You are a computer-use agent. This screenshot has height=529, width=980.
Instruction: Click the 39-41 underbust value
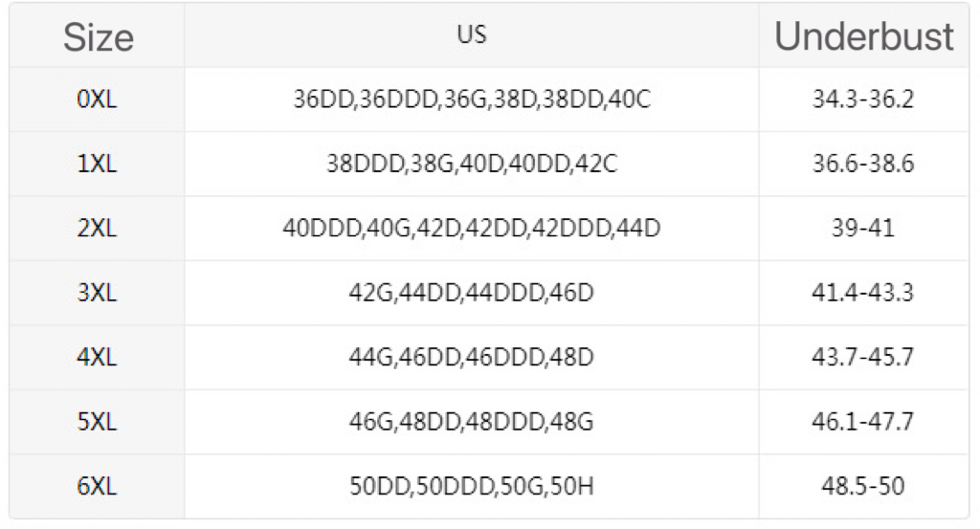click(863, 229)
